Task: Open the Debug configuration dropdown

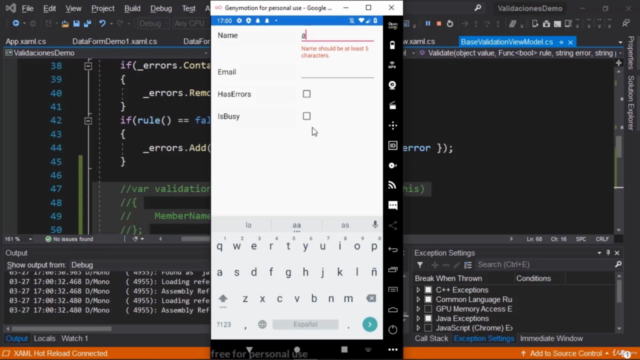Action: [x=153, y=24]
